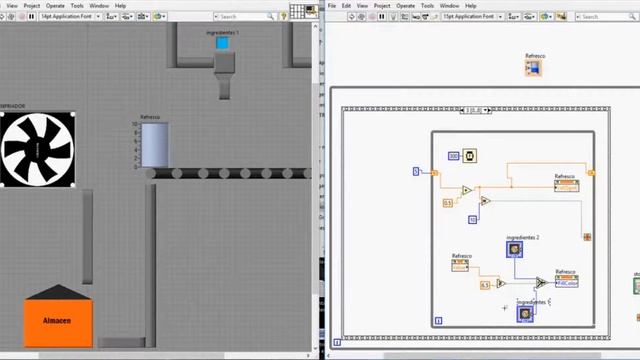Open View menu in front panel window
Image resolution: width=640 pixels, height=360 pixels.
(x=12, y=6)
